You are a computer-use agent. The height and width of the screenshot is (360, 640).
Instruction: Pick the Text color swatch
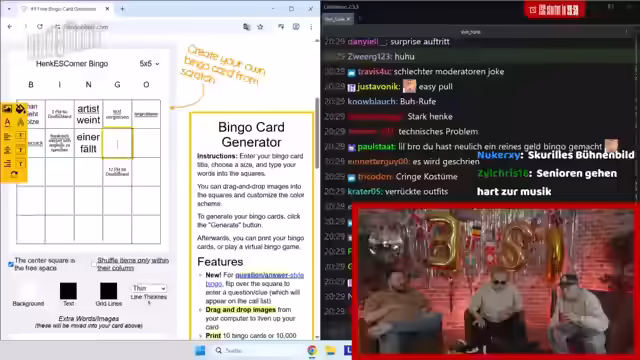pyautogui.click(x=68, y=291)
